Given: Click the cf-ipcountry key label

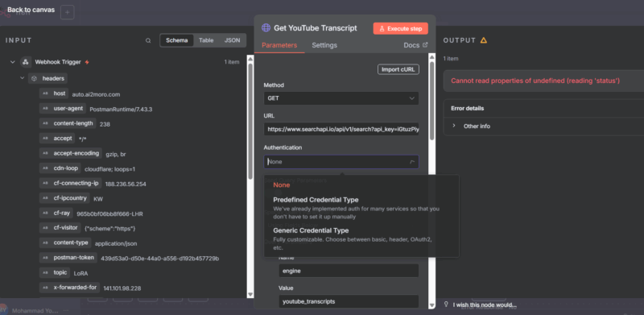Looking at the screenshot, I should (70, 198).
